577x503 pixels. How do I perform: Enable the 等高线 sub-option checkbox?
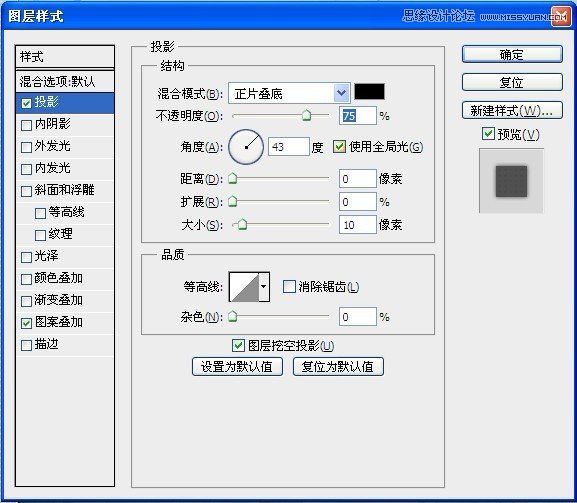(40, 213)
